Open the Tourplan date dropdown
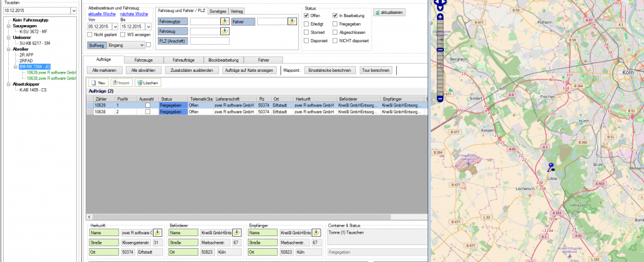Viewport: 644px width, 262px height. click(73, 11)
